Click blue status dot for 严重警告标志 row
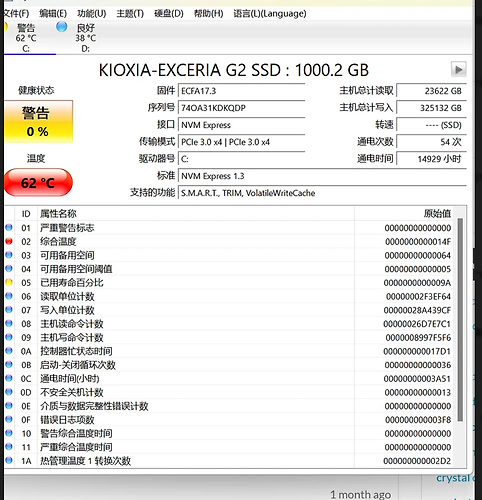 pyautogui.click(x=9, y=228)
